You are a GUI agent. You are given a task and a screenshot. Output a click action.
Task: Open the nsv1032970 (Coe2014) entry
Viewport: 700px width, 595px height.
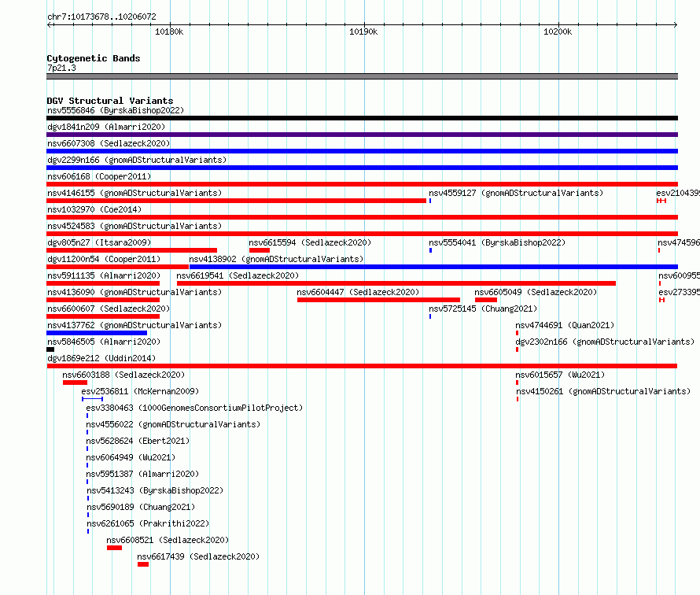[94, 209]
